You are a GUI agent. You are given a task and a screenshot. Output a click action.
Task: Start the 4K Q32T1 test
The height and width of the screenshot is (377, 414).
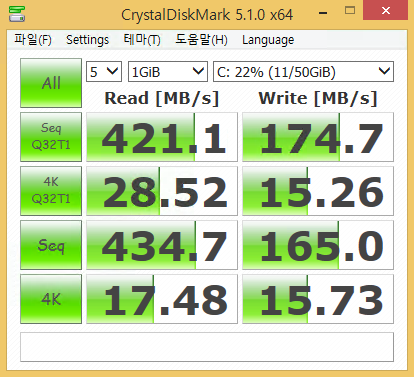(x=51, y=191)
